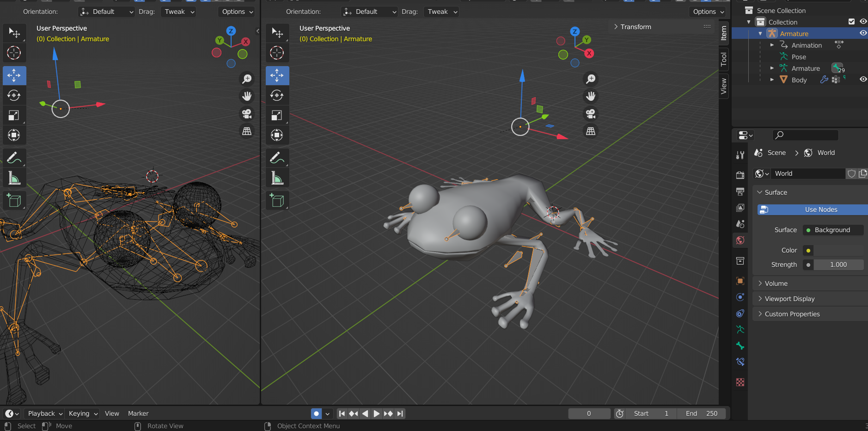Toggle Body object visibility eye
Viewport: 868px width, 431px height.
pos(863,80)
